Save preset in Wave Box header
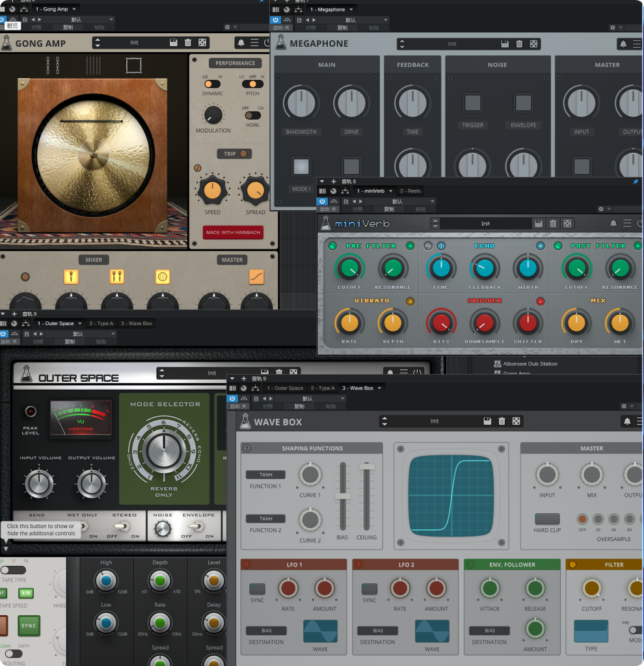The height and width of the screenshot is (666, 644). coord(487,421)
